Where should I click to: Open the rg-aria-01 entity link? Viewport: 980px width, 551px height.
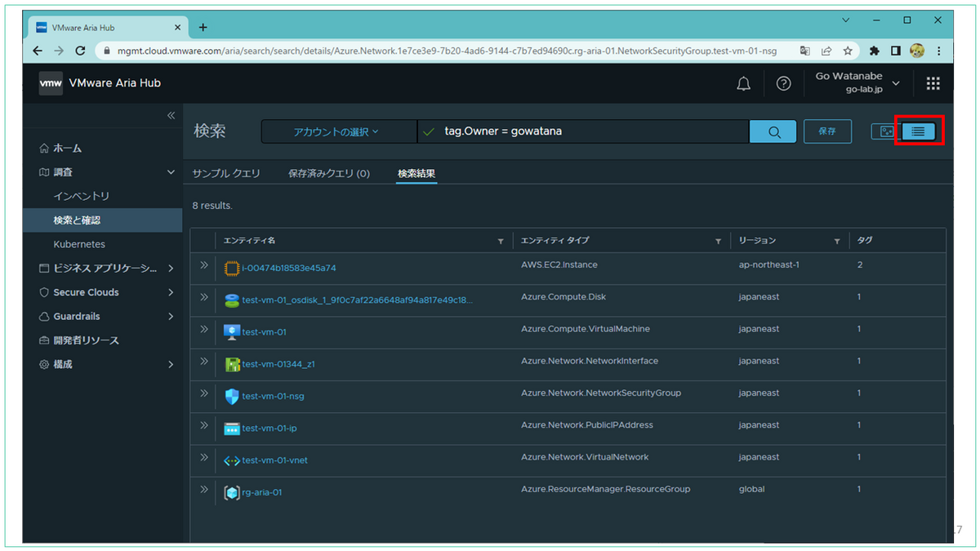[x=261, y=492]
